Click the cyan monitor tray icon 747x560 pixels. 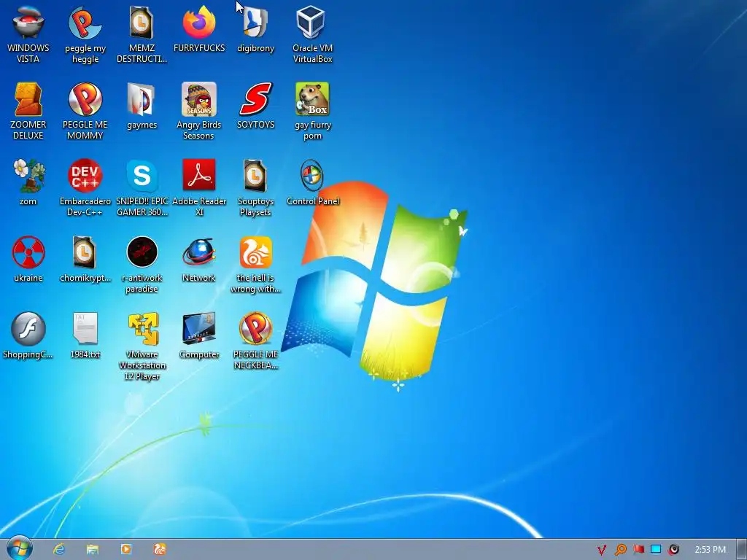[x=656, y=550]
